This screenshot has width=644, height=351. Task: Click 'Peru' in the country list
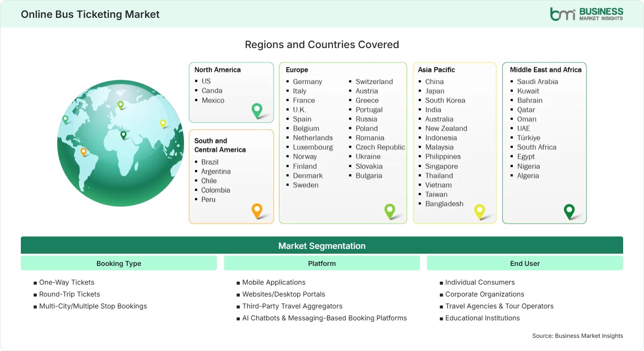pyautogui.click(x=208, y=200)
